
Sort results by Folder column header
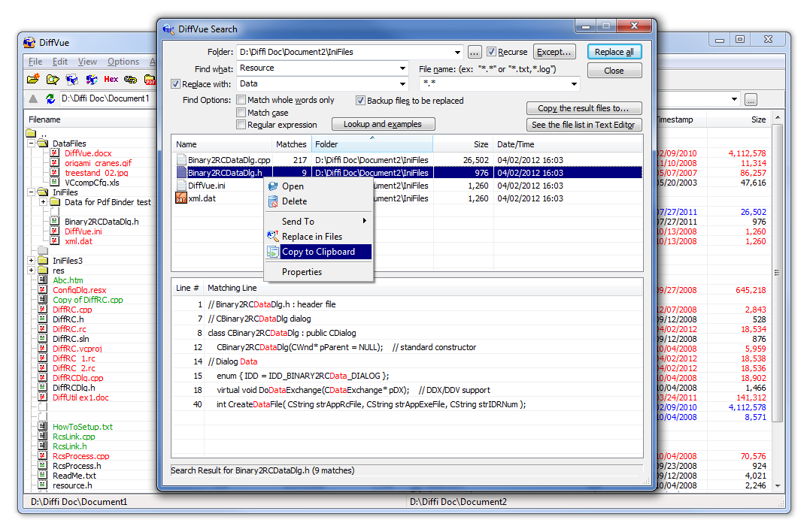coord(372,144)
